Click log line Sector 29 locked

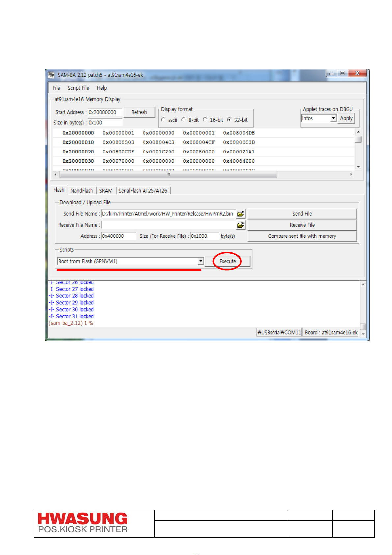71,303
